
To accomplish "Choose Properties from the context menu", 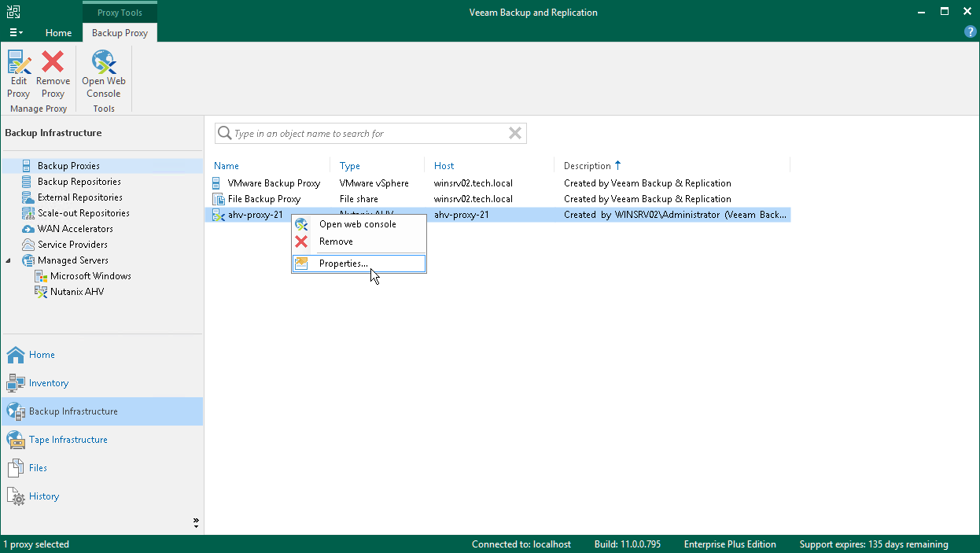I will [359, 264].
